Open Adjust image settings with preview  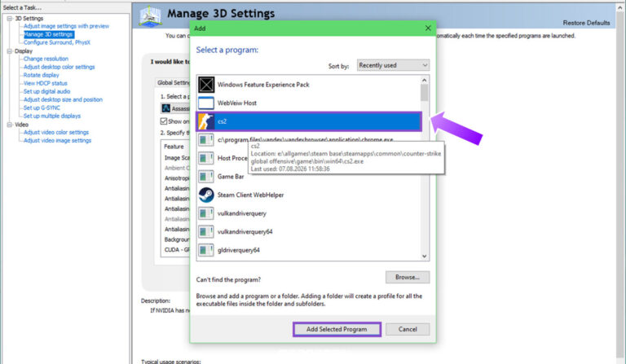coord(66,26)
